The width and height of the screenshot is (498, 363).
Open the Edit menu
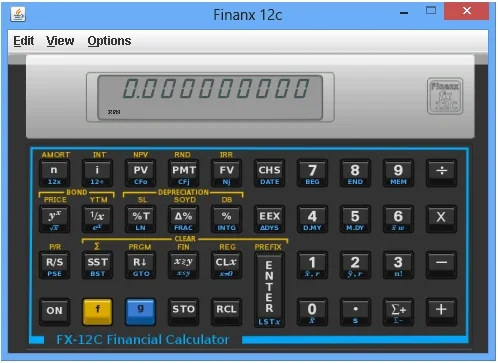[24, 41]
